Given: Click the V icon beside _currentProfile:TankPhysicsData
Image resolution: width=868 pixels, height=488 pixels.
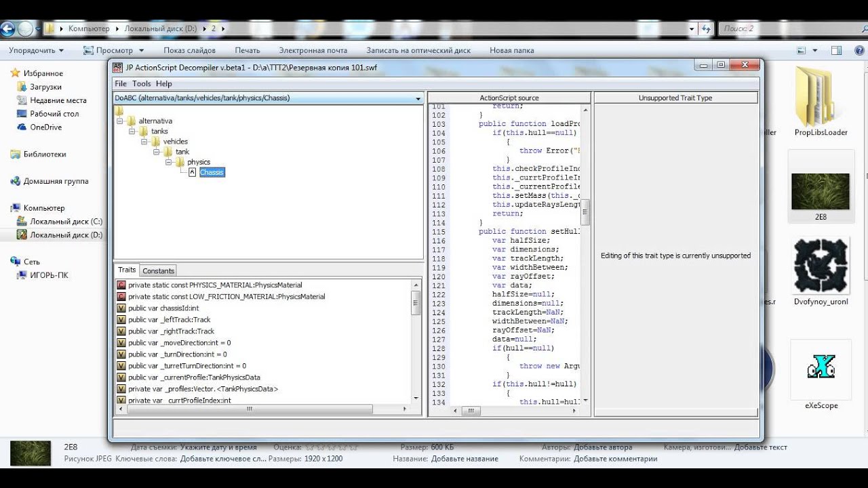Looking at the screenshot, I should (121, 378).
